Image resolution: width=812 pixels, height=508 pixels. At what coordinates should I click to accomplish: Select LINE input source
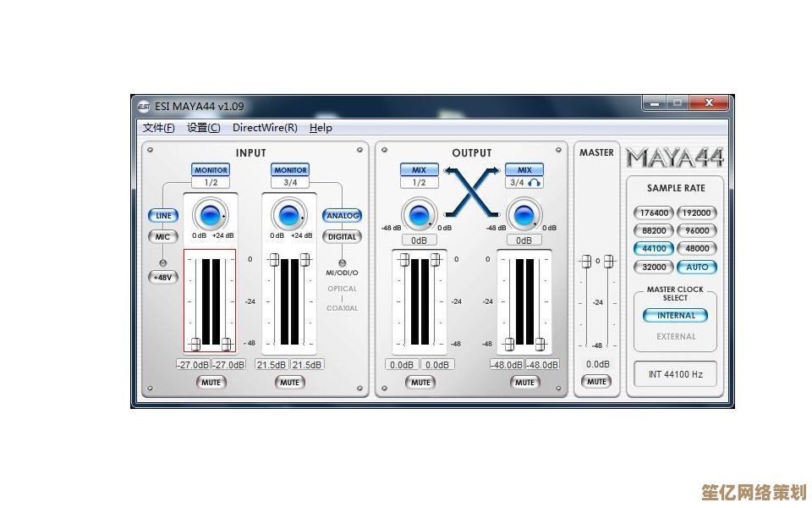click(163, 216)
